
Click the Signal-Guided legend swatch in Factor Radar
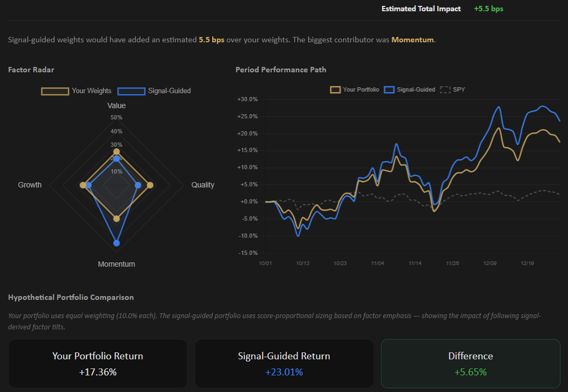(131, 91)
